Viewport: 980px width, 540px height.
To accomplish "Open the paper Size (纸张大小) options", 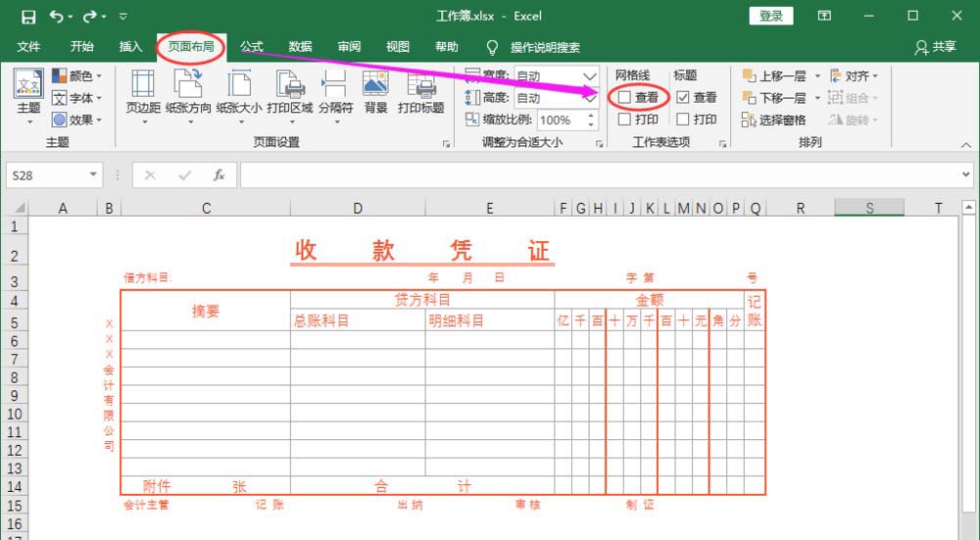I will 239,96.
